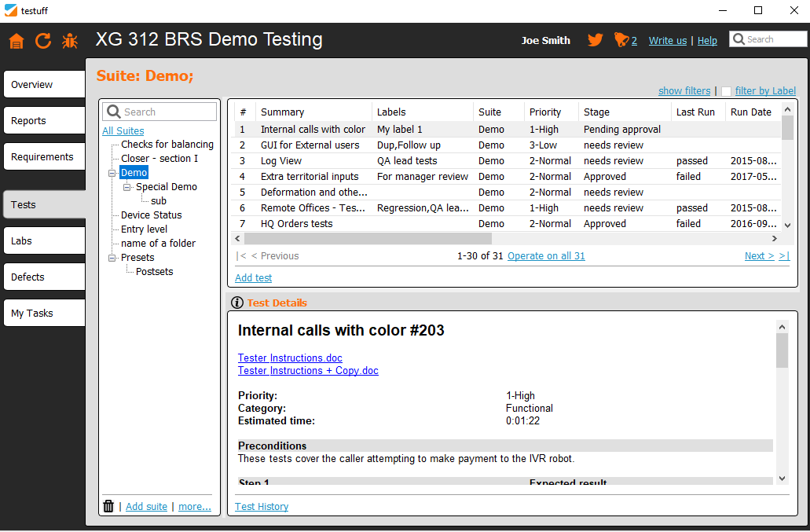Select Checks for balancing suite
810x532 pixels.
click(x=167, y=145)
